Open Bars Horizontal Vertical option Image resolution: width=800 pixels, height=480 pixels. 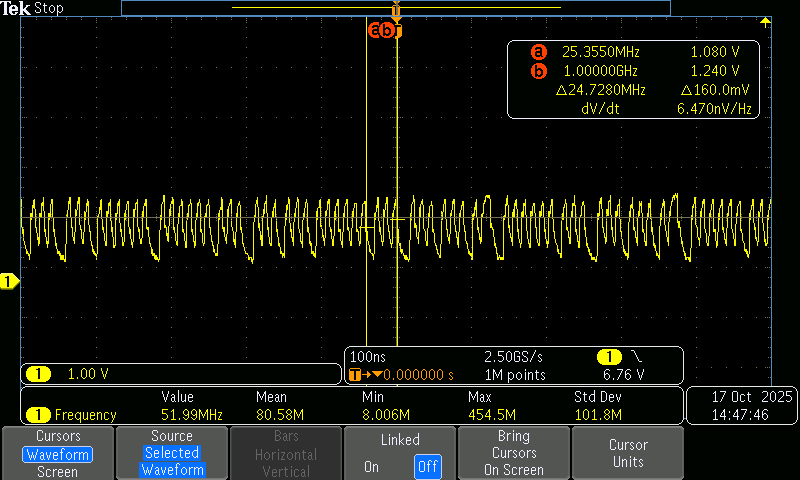tap(286, 453)
